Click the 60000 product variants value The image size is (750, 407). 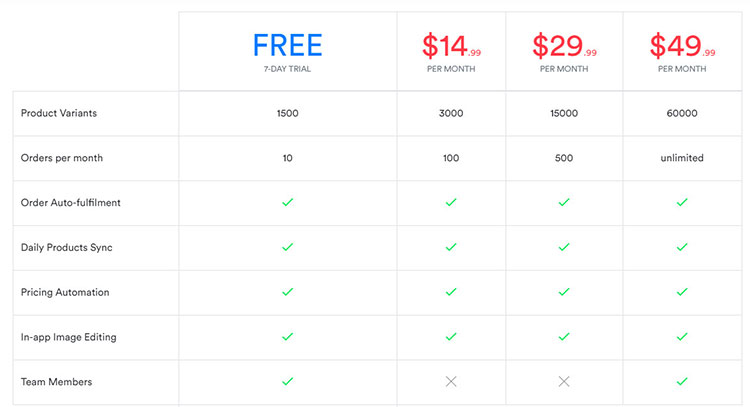682,113
